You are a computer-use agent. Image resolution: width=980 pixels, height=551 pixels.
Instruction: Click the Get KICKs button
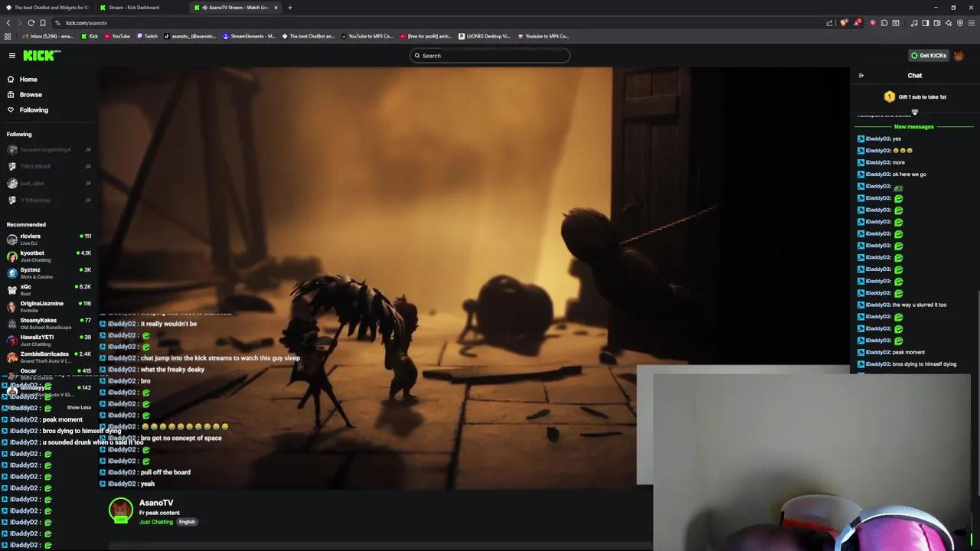928,55
